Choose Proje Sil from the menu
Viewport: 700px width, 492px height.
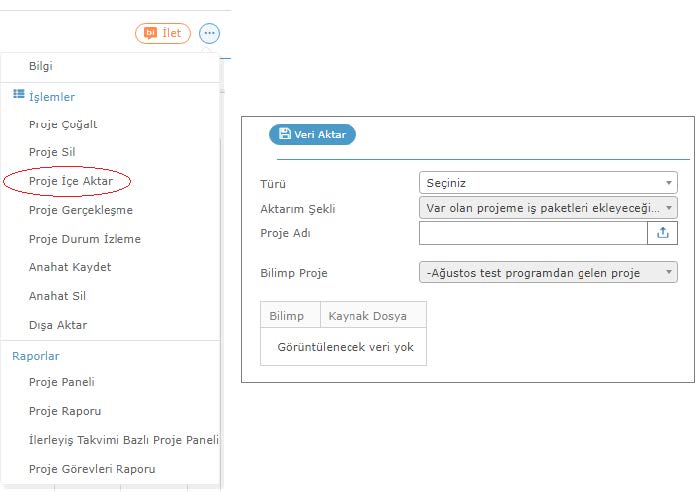[x=52, y=152]
